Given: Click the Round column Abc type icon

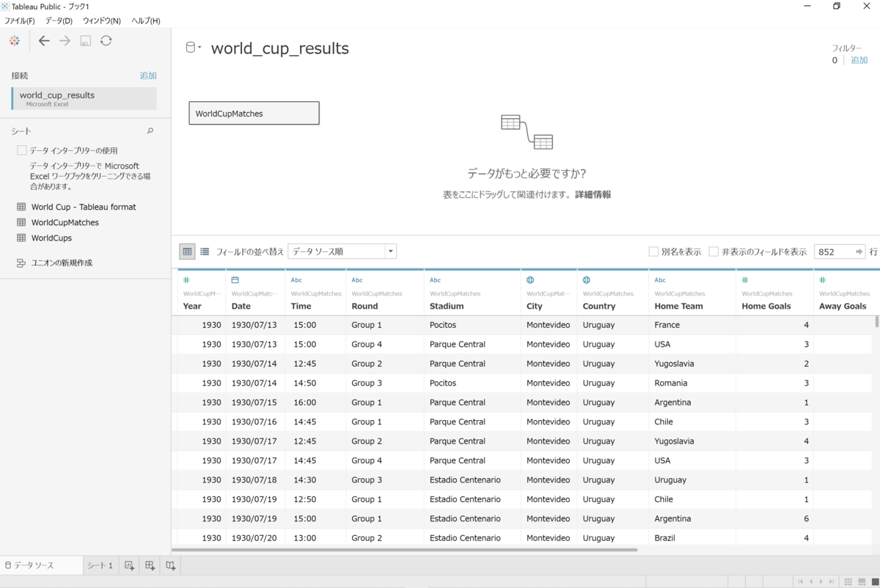Looking at the screenshot, I should (357, 280).
